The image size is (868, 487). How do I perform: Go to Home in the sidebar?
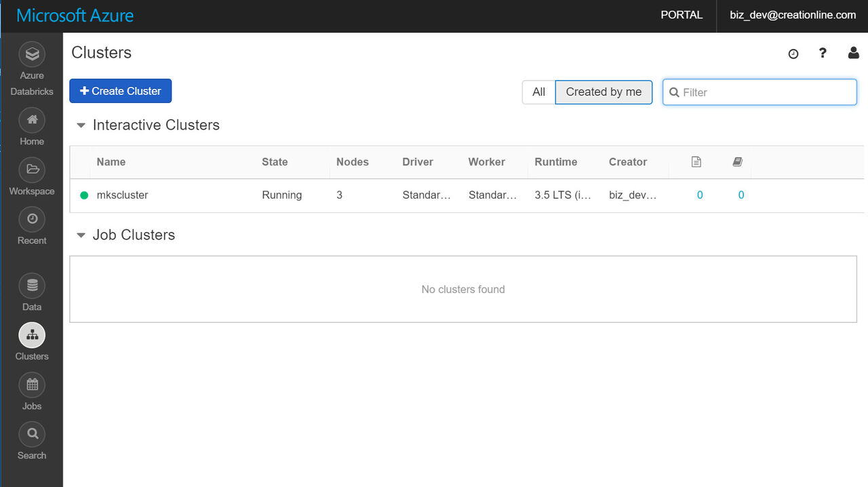(x=32, y=127)
